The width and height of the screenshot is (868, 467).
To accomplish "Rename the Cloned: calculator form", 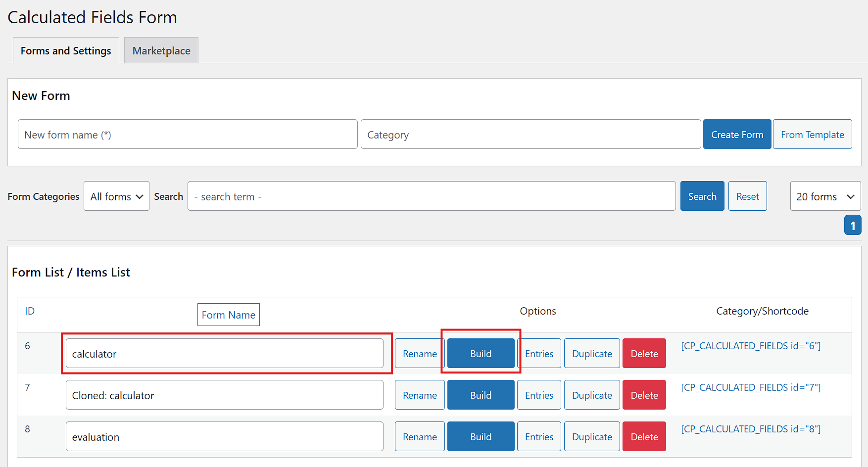I will tap(420, 395).
